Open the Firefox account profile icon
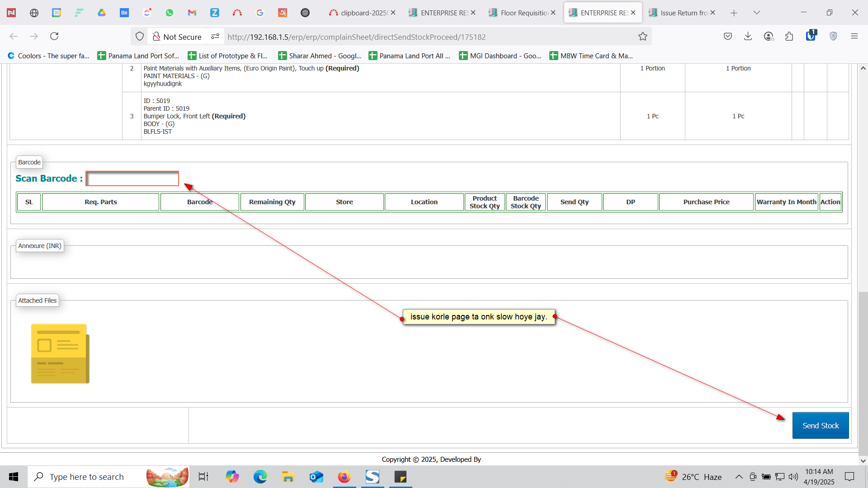The image size is (868, 488). (x=769, y=37)
